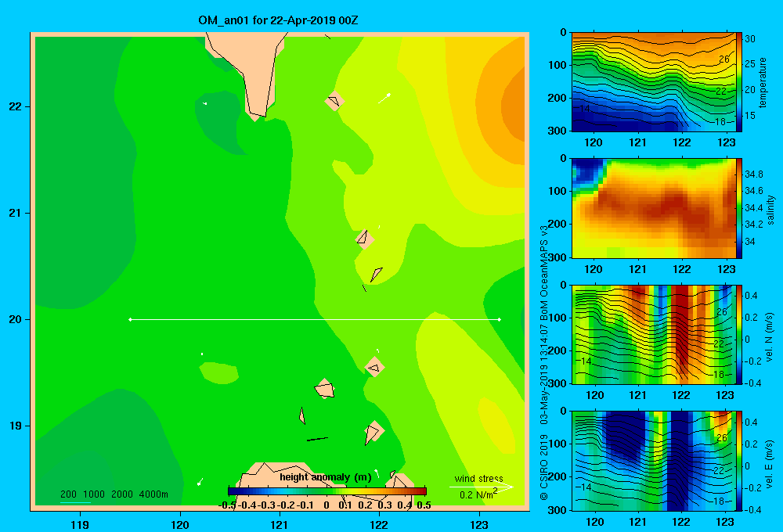Click the "vel. E (m/s)" axis label
This screenshot has width=783, height=532.
(770, 463)
